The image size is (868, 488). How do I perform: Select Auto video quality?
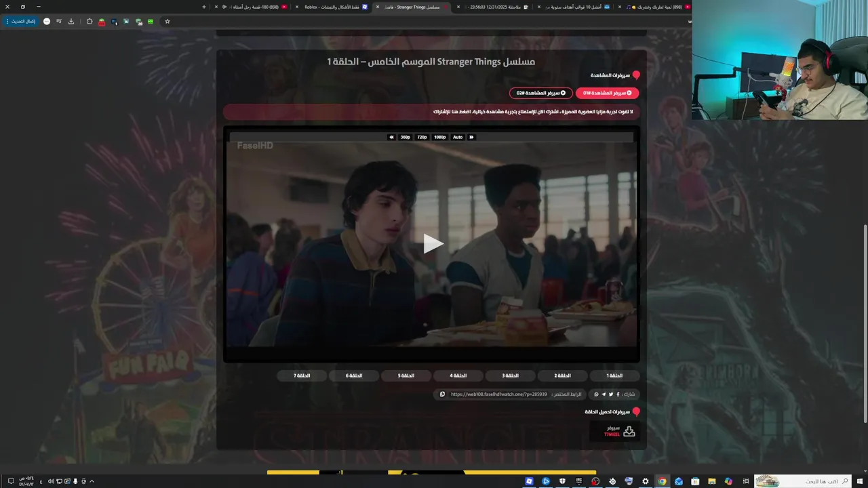tap(458, 137)
